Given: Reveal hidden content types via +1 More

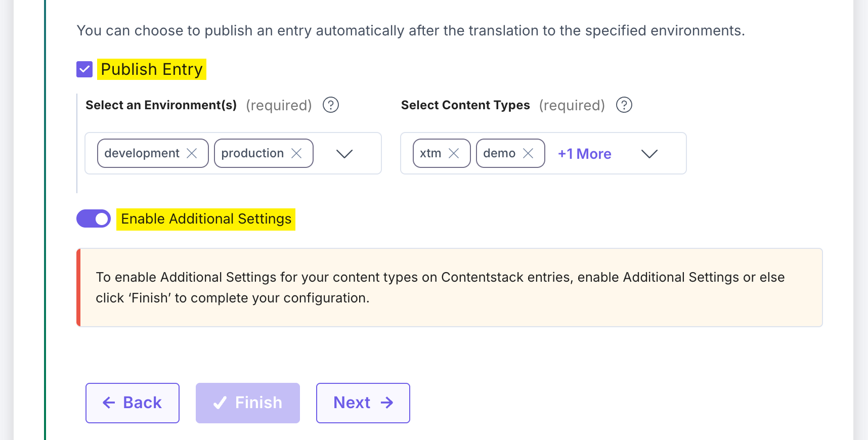Looking at the screenshot, I should [x=584, y=153].
